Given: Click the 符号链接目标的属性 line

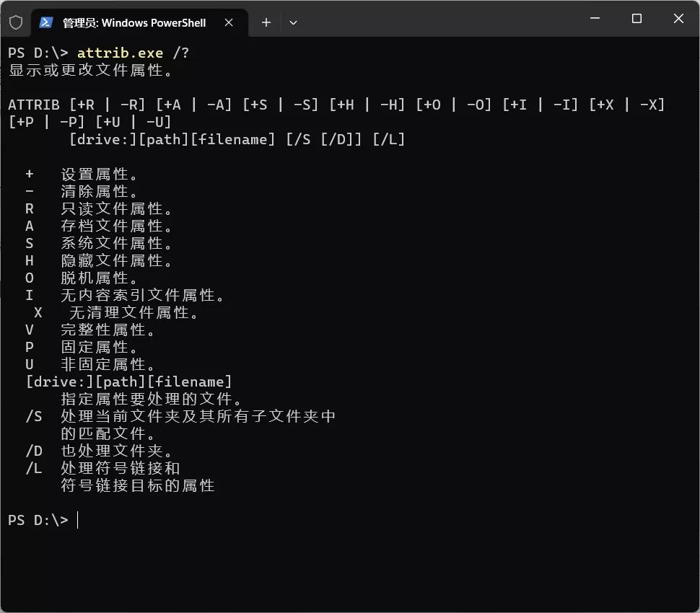Looking at the screenshot, I should click(137, 486).
